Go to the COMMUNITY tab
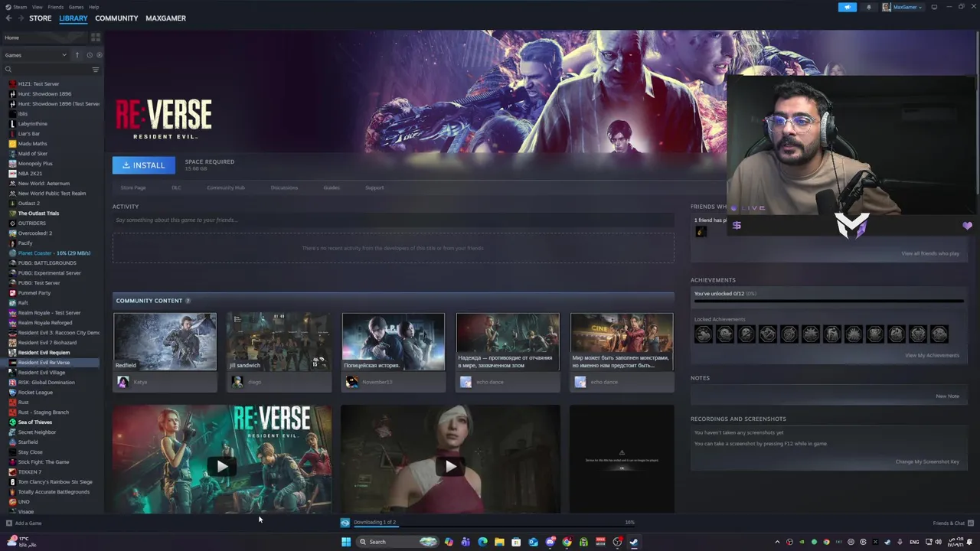This screenshot has width=980, height=551. [116, 18]
